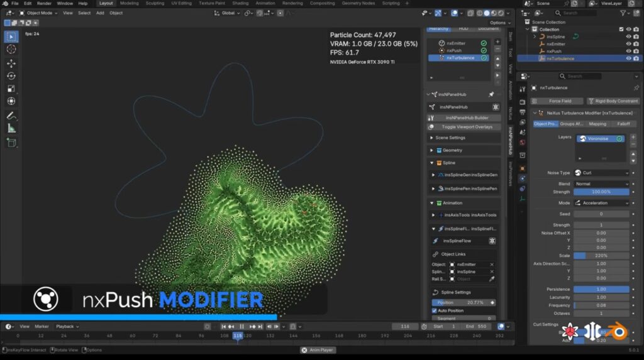Adjust the Scale 220% slider
Image resolution: width=644 pixels, height=360 pixels.
601,256
